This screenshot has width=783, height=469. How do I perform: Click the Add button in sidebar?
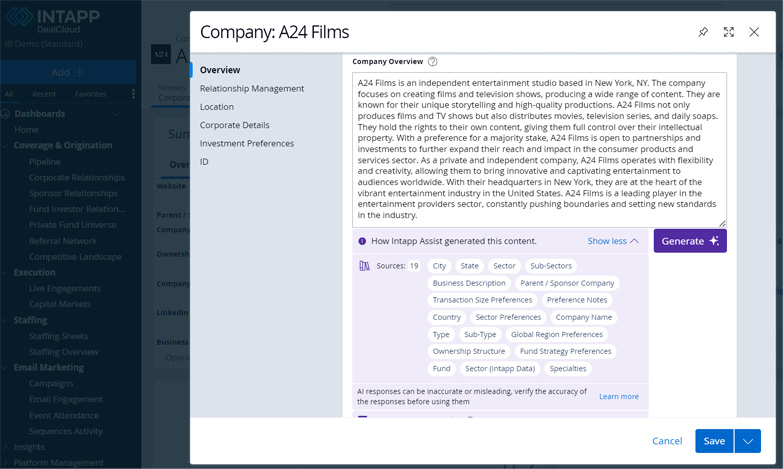(x=68, y=72)
